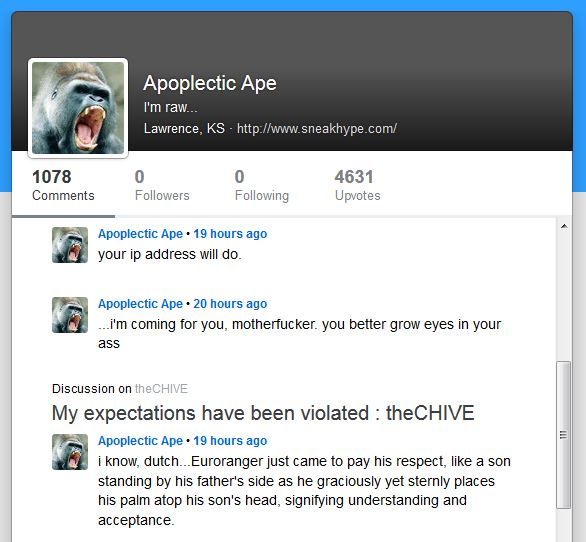
Task: Click the large gorilla profile picture
Action: pyautogui.click(x=78, y=108)
